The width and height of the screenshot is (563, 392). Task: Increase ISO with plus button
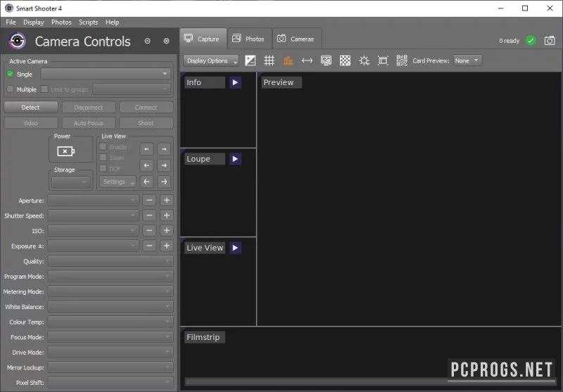pyautogui.click(x=167, y=230)
